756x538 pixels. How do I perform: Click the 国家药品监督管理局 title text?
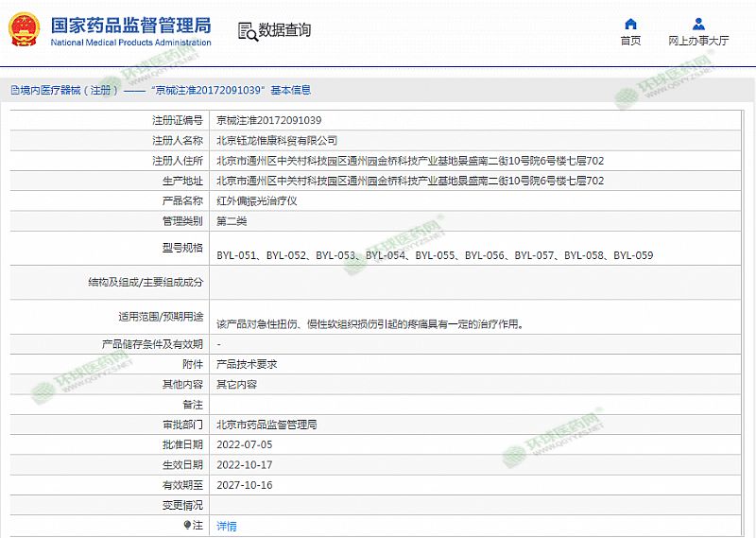(x=130, y=25)
